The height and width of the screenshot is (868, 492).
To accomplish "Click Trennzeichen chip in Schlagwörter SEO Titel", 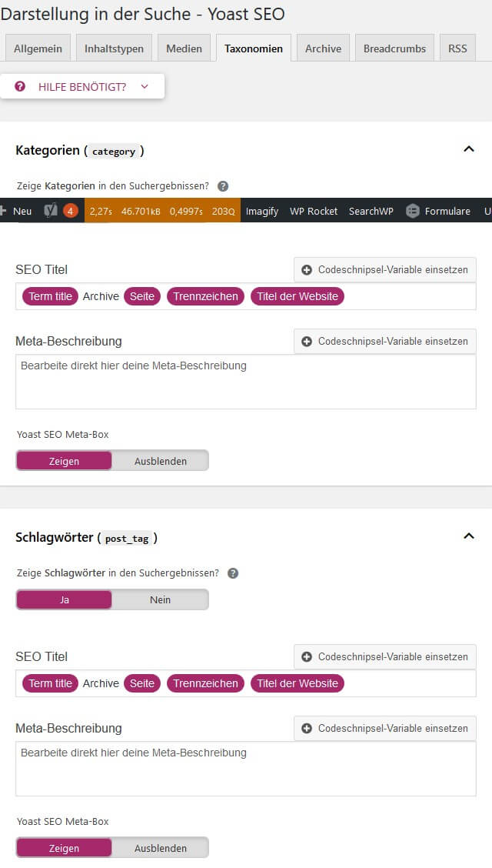I will [206, 683].
